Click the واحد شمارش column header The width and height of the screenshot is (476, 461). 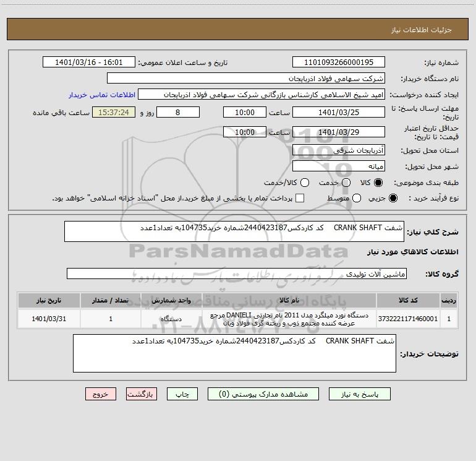click(x=171, y=300)
